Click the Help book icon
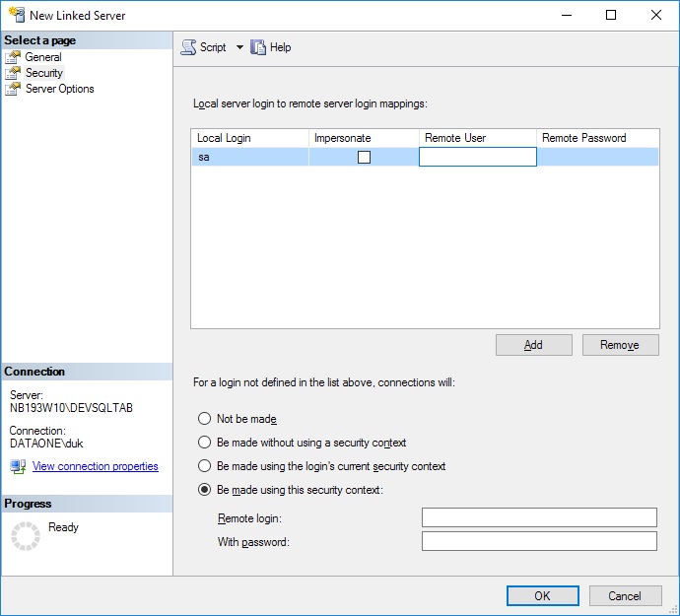Screen dimensions: 680x616 pos(258,47)
